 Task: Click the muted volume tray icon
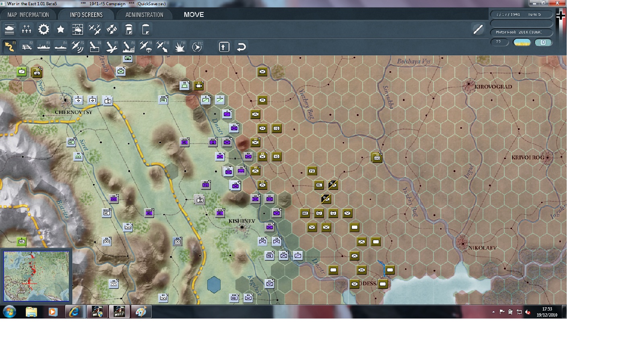point(528,312)
